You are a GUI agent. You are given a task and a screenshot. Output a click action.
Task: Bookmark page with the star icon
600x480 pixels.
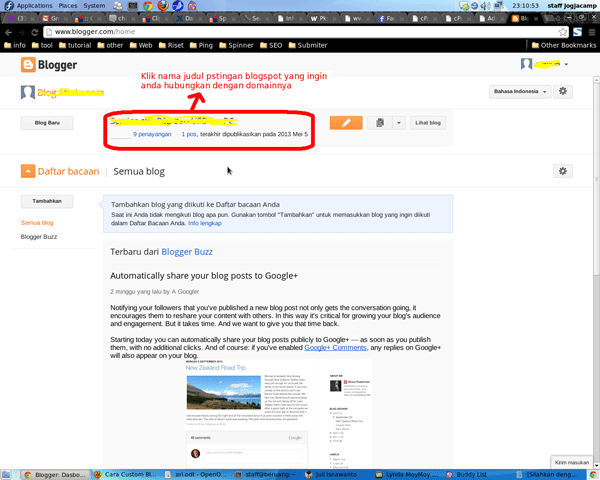point(563,32)
